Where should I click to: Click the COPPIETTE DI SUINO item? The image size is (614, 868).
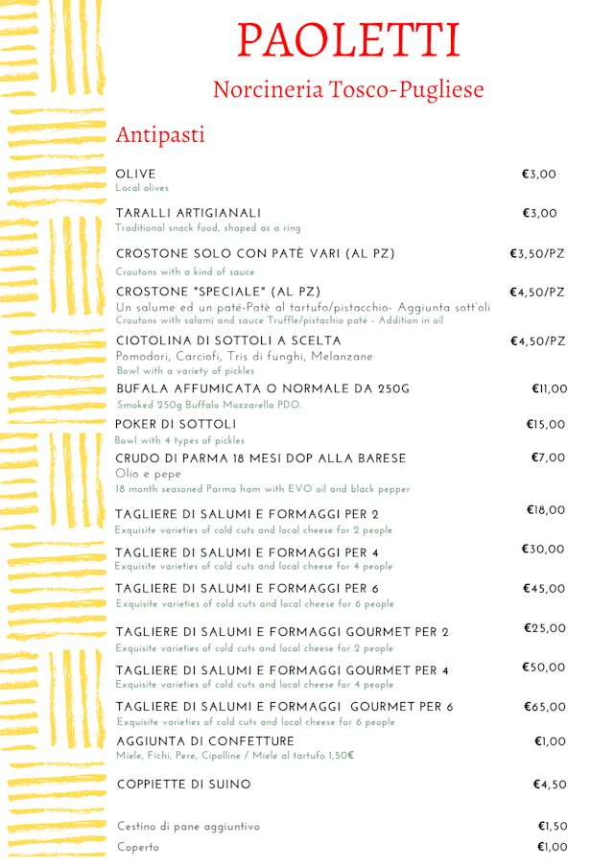[x=183, y=785]
